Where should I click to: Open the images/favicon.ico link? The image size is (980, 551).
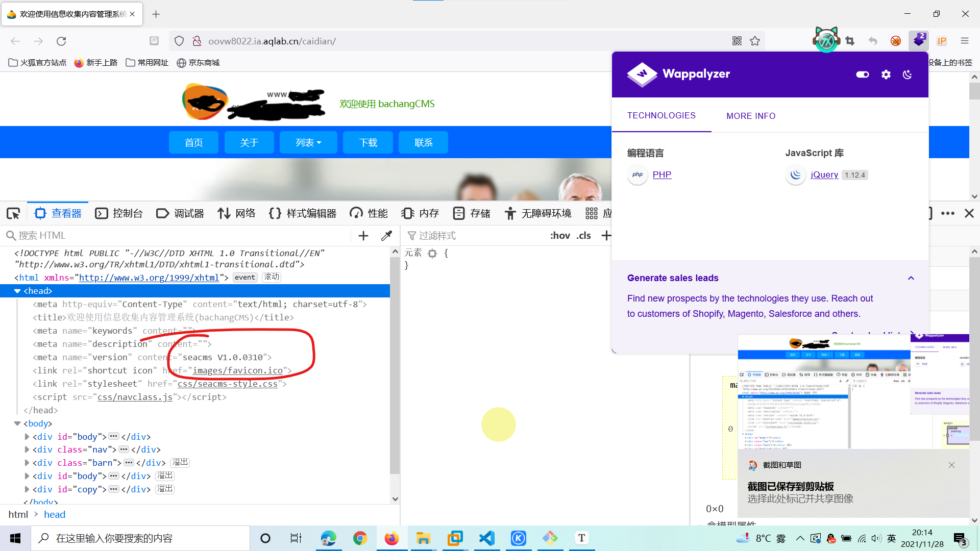pyautogui.click(x=237, y=370)
